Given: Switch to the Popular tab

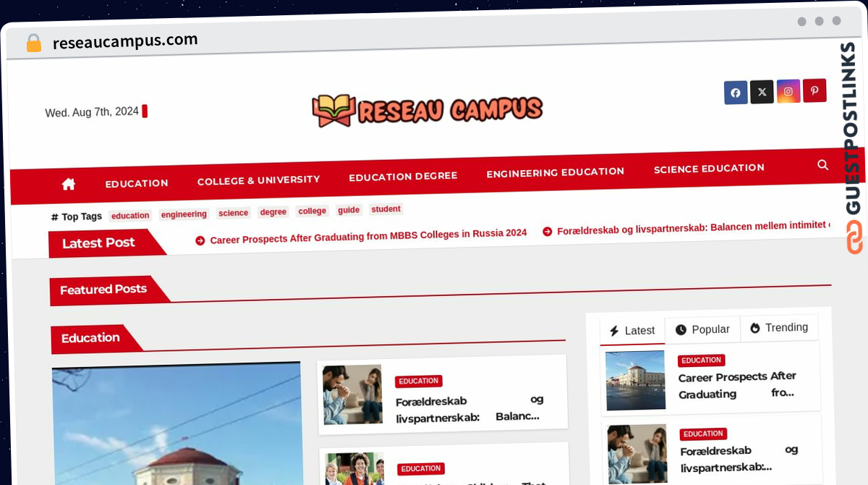Looking at the screenshot, I should click(x=703, y=329).
